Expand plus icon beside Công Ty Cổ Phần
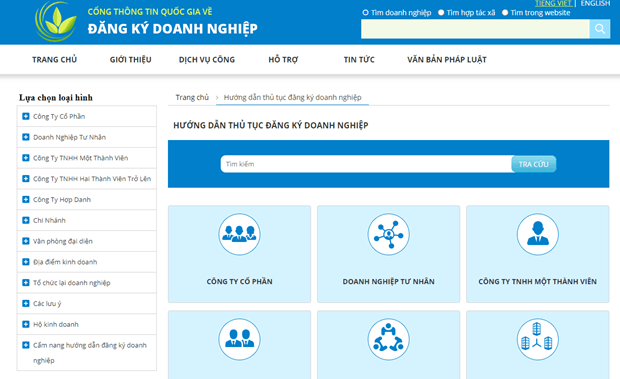This screenshot has width=620, height=379. point(26,116)
